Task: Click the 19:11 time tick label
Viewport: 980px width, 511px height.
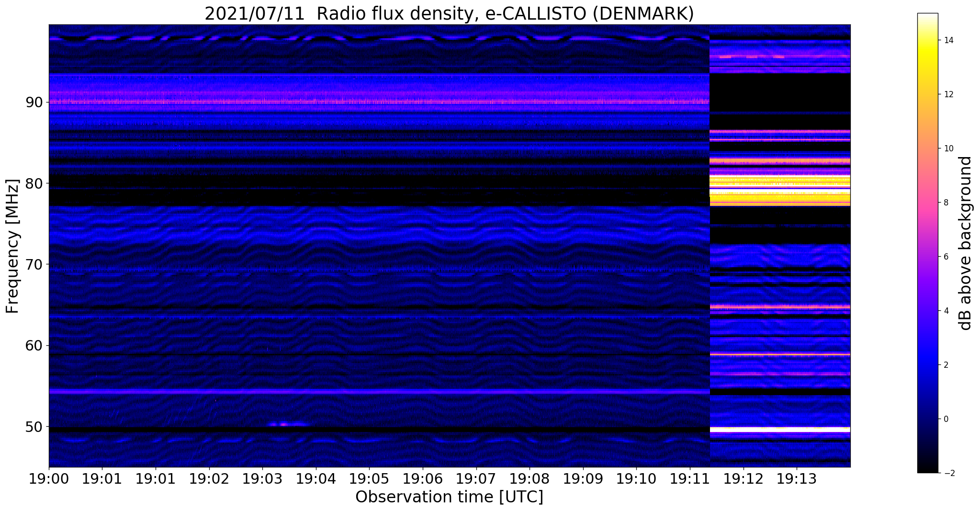Action: pos(690,479)
